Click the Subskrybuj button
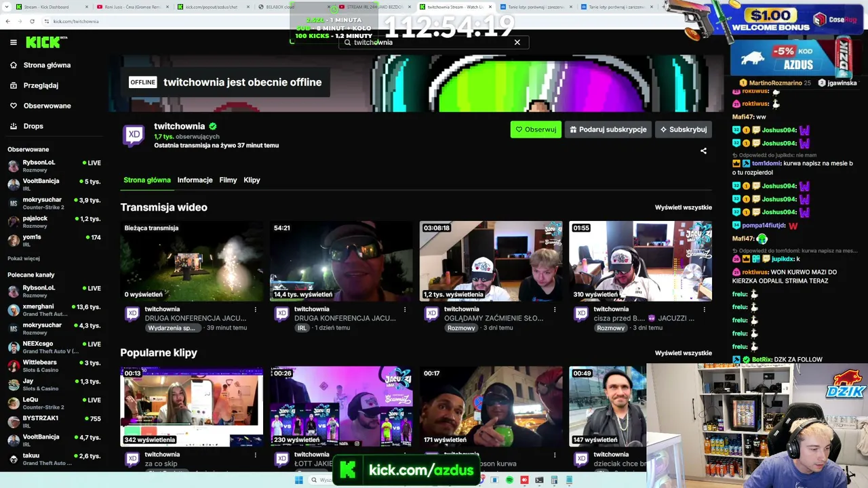868x488 pixels. pyautogui.click(x=684, y=129)
